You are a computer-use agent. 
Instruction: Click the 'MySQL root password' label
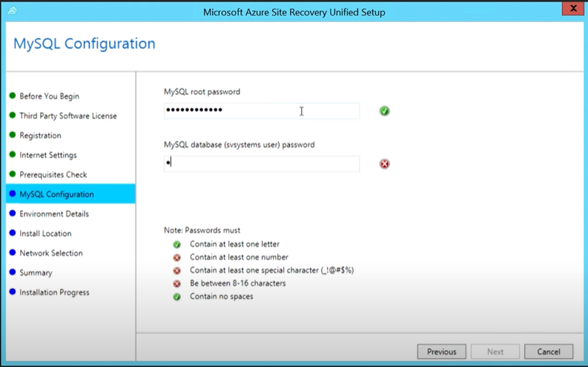(x=202, y=92)
